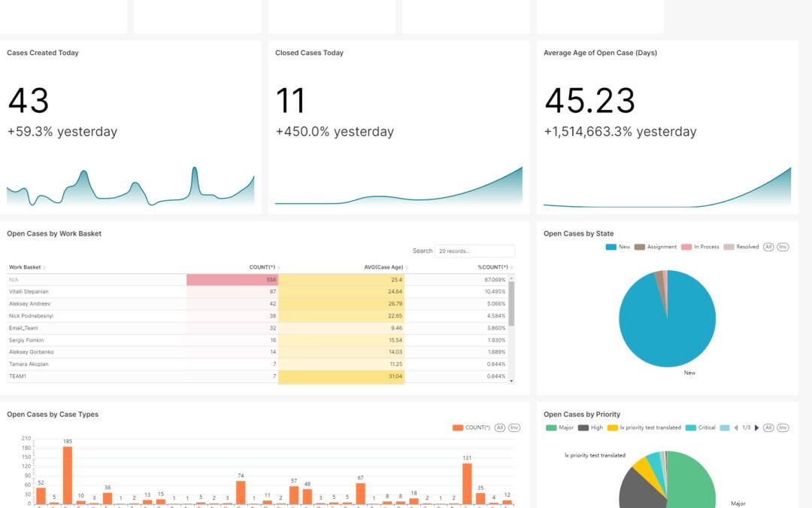Toggle Assignment series in State legend
Viewport: 812px width, 508px height.
click(x=656, y=248)
